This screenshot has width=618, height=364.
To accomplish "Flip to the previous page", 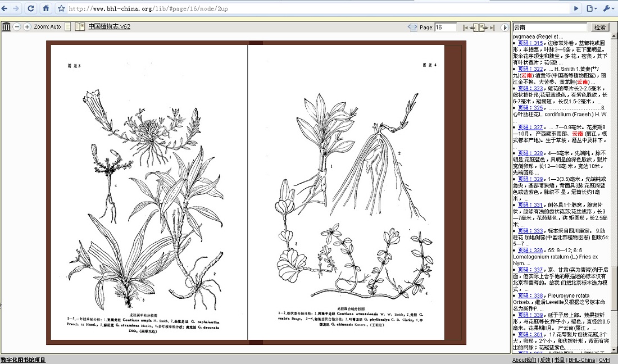I will click(474, 28).
